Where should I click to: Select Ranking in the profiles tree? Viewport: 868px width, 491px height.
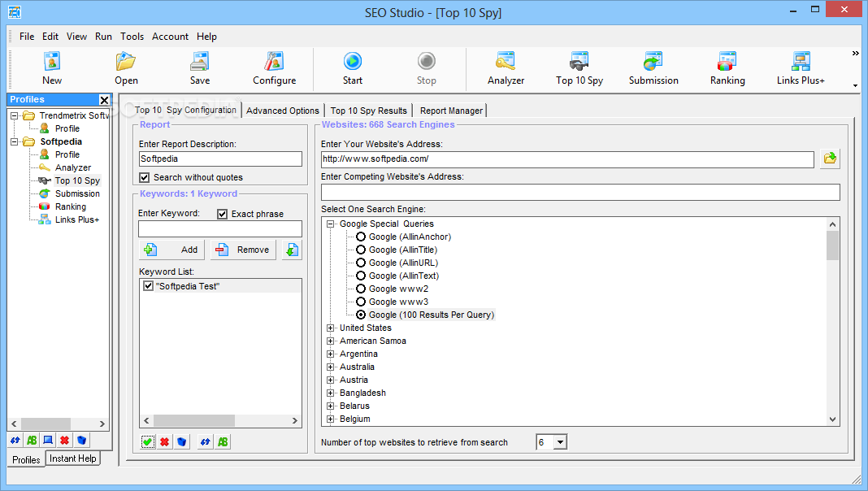click(71, 206)
